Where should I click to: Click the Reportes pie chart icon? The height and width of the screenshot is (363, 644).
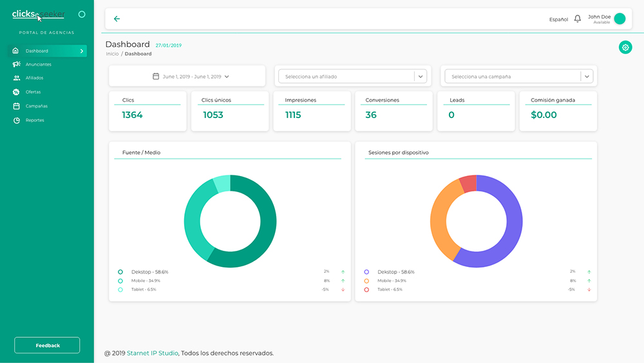tap(16, 121)
